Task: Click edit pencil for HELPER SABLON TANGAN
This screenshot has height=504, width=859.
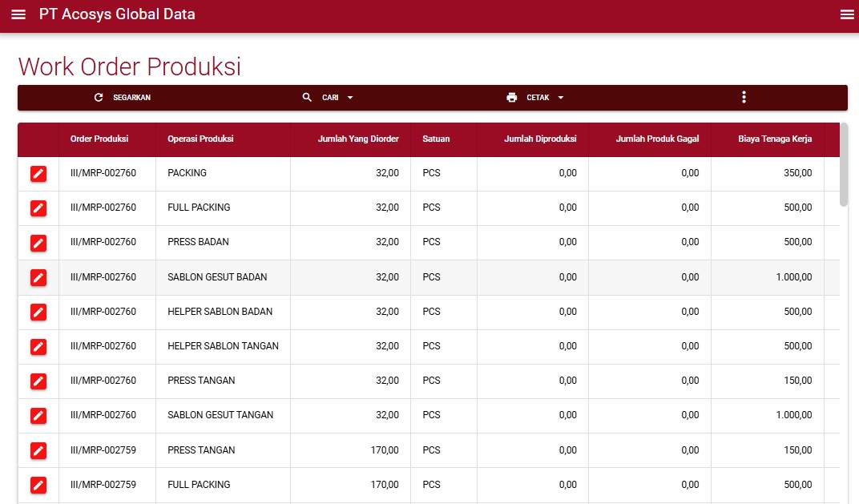Action: [38, 346]
